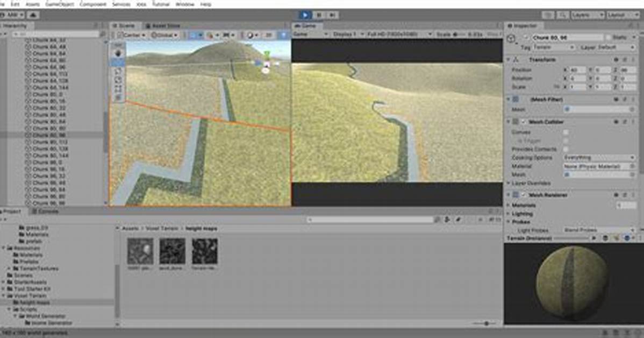Select Chunk 80, 0 in Hierarchy
644x338 pixels.
pyautogui.click(x=48, y=94)
